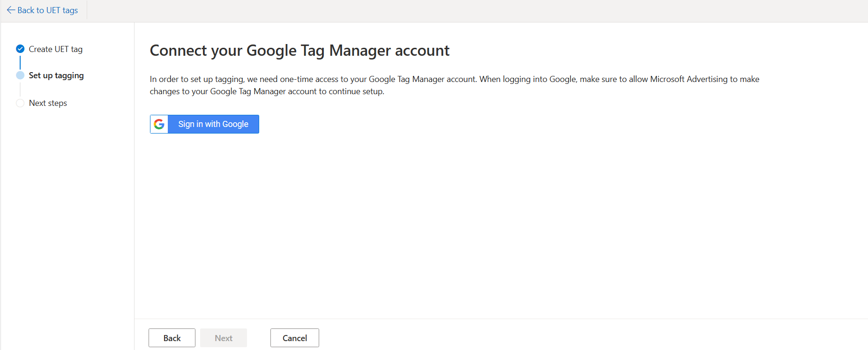This screenshot has height=350, width=868.
Task: Go back to UET tags
Action: pos(43,10)
